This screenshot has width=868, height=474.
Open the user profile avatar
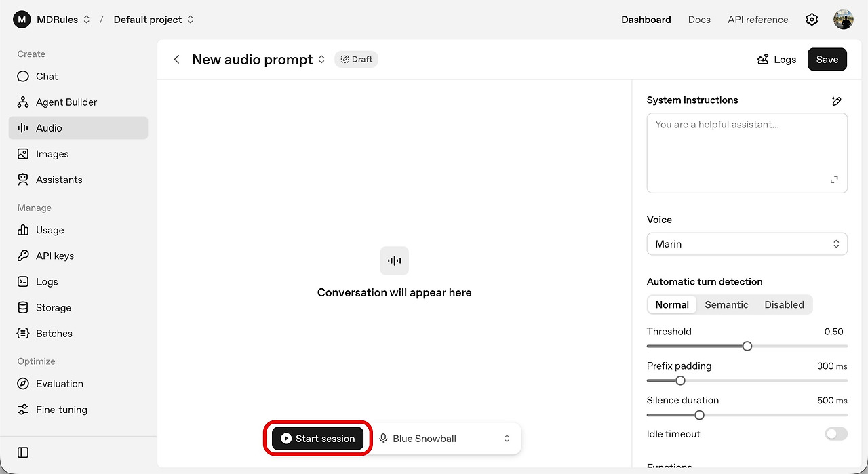[x=844, y=20]
